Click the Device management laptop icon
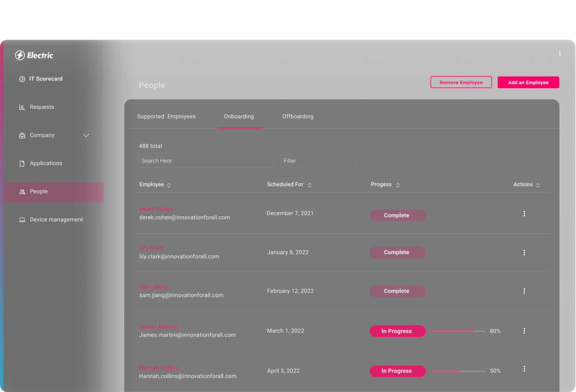Screen dimensions: 576x392 (x=21, y=220)
